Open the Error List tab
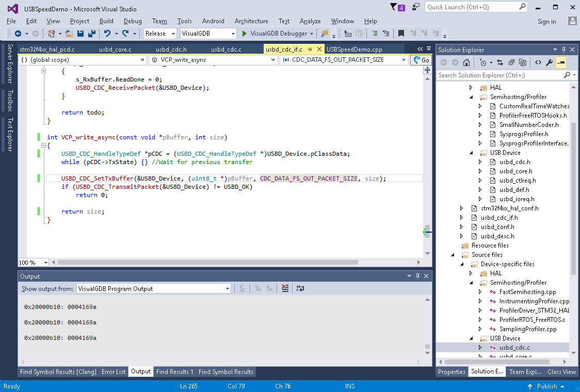Screen dimensions: 580x392 [x=114, y=372]
